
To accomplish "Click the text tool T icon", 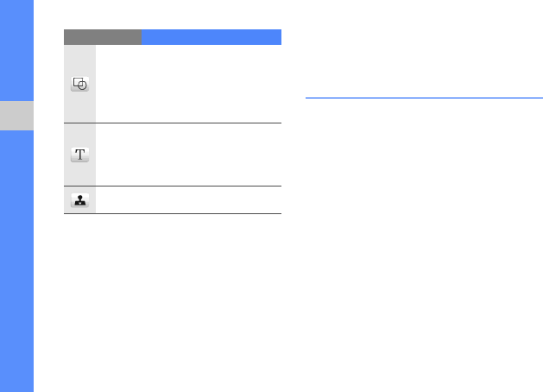I will tap(79, 155).
